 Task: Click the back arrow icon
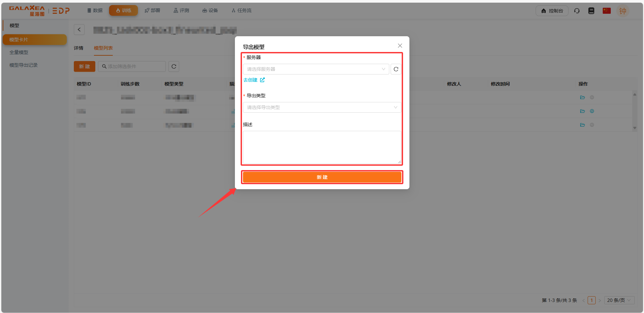pos(79,30)
